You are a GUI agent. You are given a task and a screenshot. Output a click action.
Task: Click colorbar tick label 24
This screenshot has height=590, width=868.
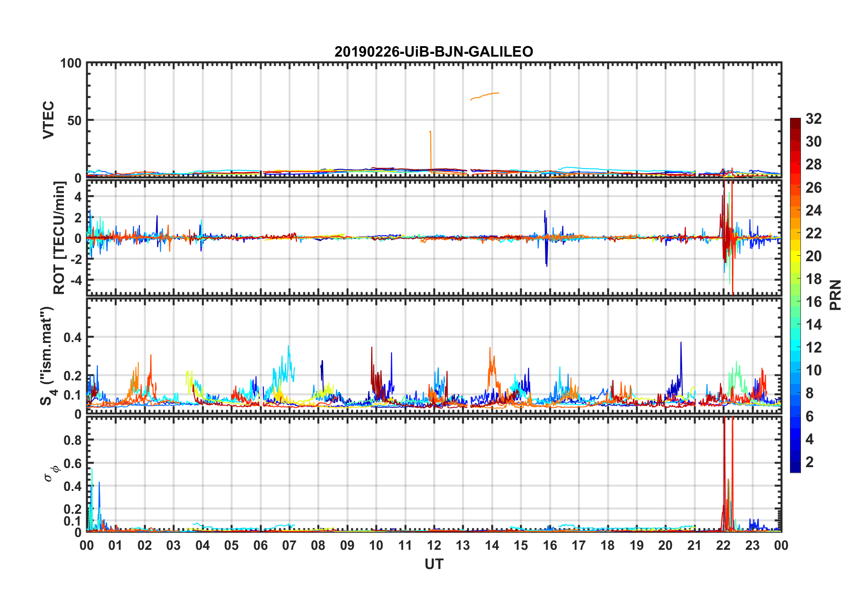[813, 211]
